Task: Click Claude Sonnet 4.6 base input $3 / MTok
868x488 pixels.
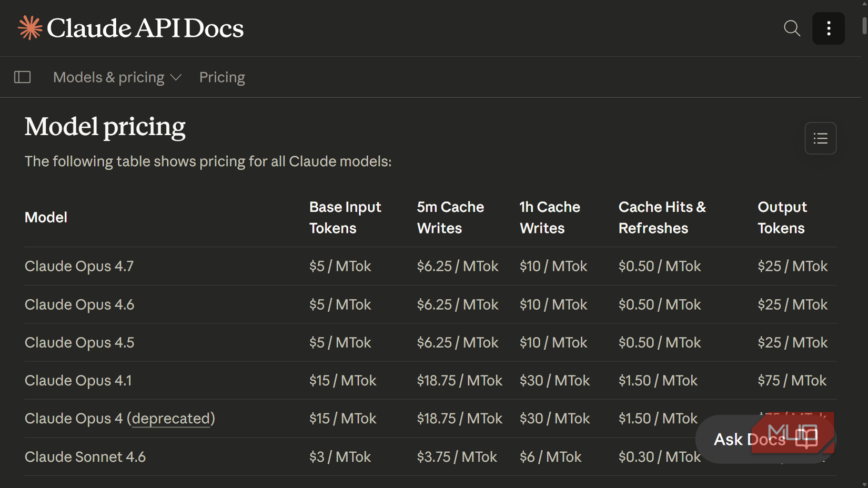Action: point(340,456)
